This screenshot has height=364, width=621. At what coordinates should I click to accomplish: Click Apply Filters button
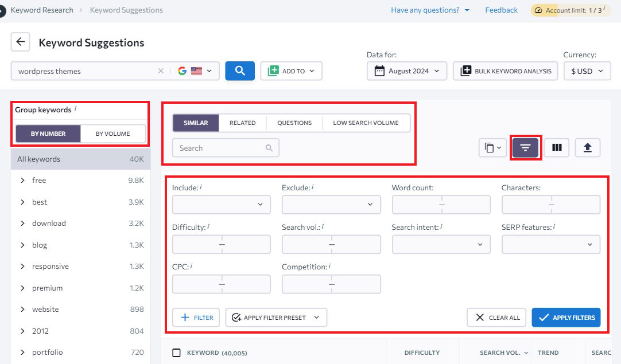pos(566,318)
